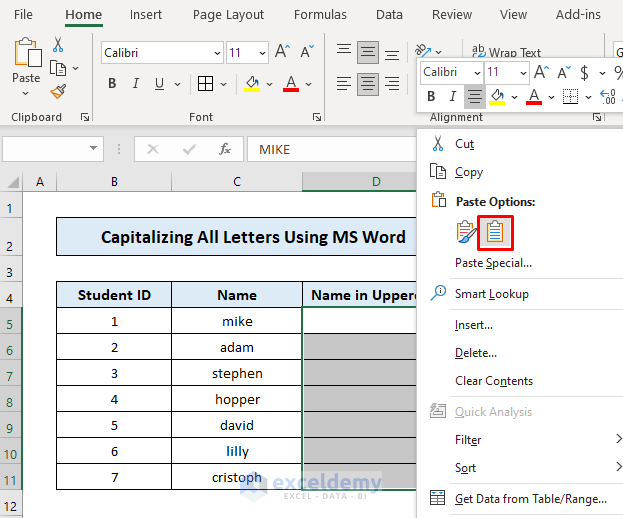This screenshot has height=518, width=623.
Task: Choose Keep Source Formatting paste option icon
Action: pyautogui.click(x=466, y=232)
